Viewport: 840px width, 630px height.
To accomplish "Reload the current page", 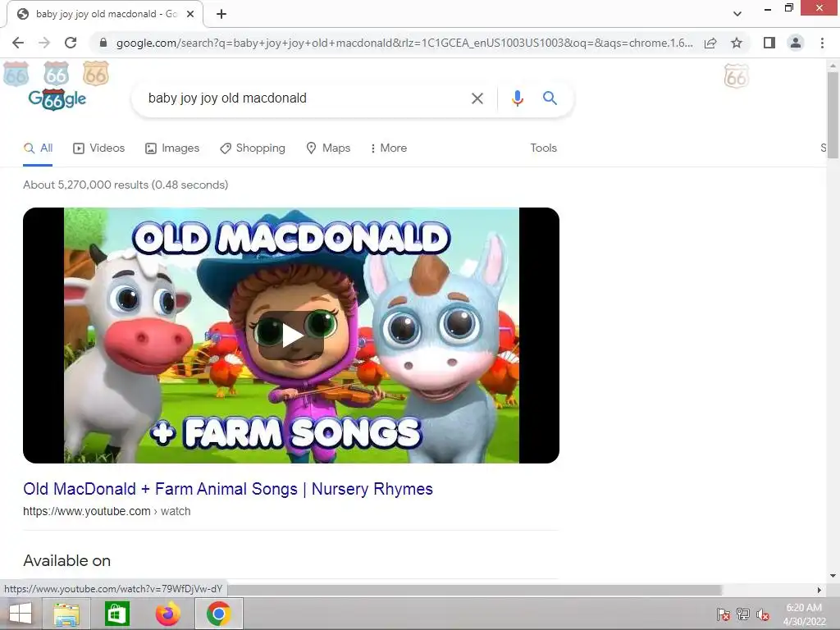I will click(x=71, y=43).
